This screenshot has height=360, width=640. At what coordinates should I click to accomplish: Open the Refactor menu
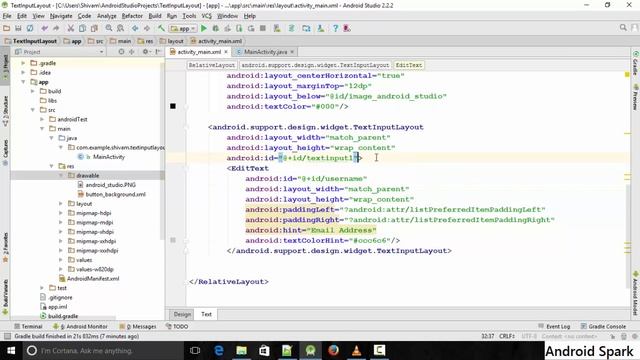coord(132,16)
